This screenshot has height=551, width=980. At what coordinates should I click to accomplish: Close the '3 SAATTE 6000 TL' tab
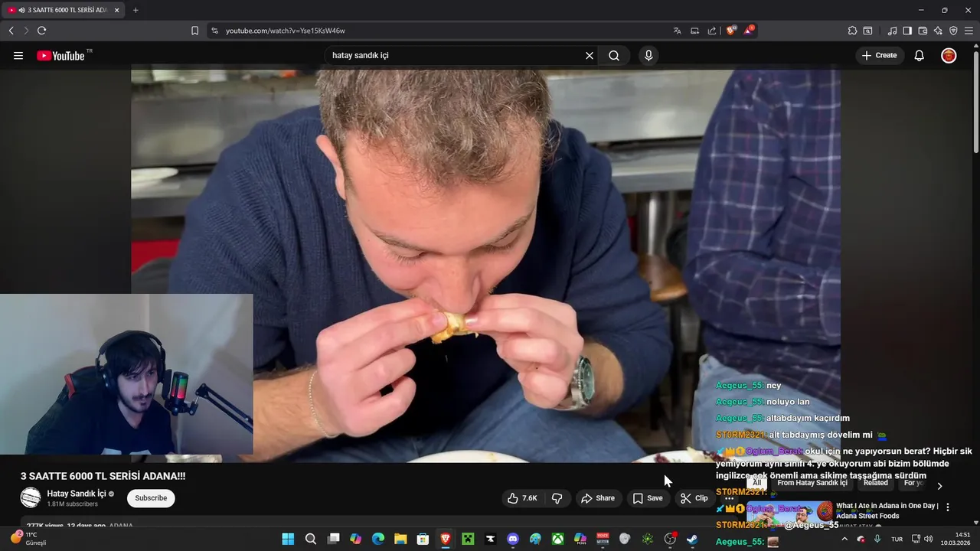coord(116,10)
